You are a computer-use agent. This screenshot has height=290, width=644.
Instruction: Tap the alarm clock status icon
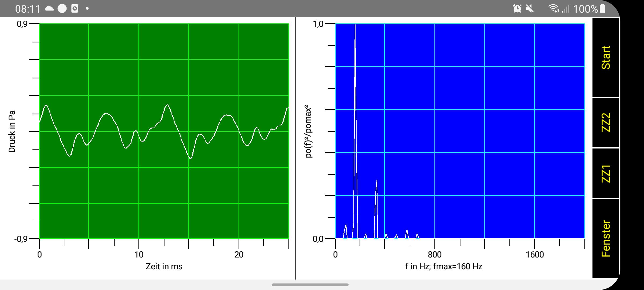(517, 9)
